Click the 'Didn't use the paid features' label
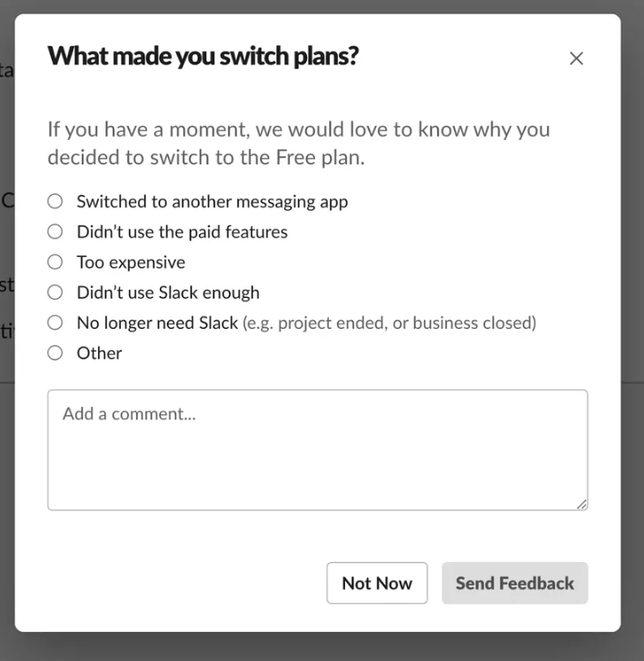Viewport: 644px width, 661px height. 182,232
